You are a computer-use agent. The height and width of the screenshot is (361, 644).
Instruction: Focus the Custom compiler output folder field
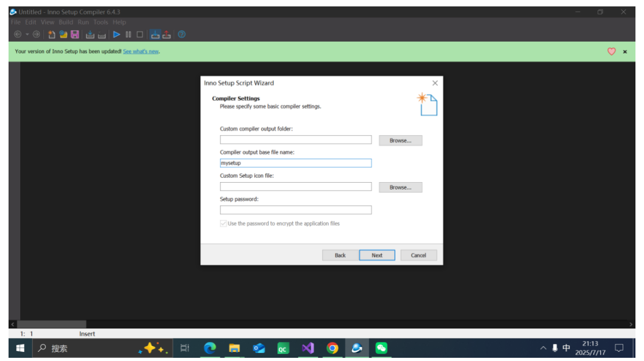pyautogui.click(x=296, y=139)
